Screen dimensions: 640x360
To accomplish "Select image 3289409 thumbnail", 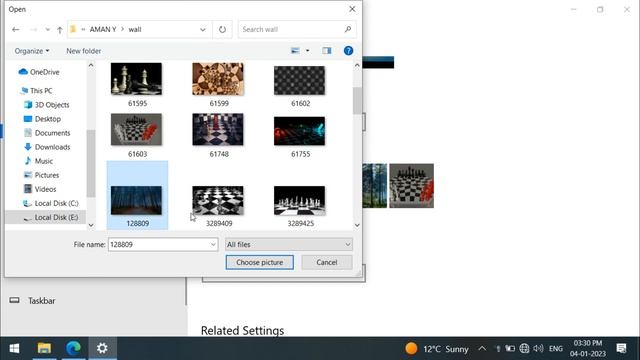I will pos(218,200).
